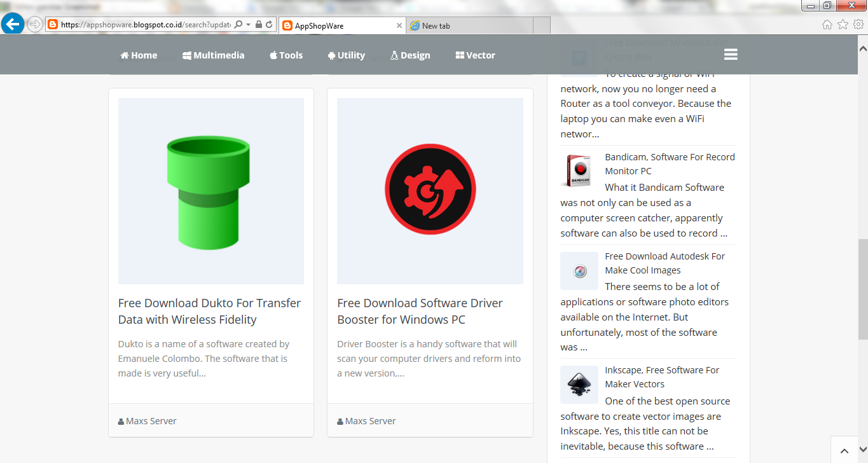This screenshot has width=868, height=463.
Task: Open Free Download Autodesk For Make Cool Images
Action: point(665,263)
